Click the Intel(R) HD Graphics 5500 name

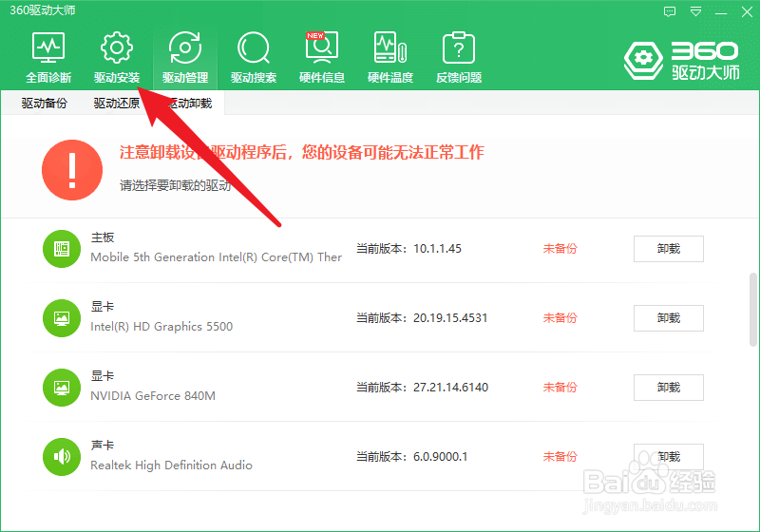[161, 327]
